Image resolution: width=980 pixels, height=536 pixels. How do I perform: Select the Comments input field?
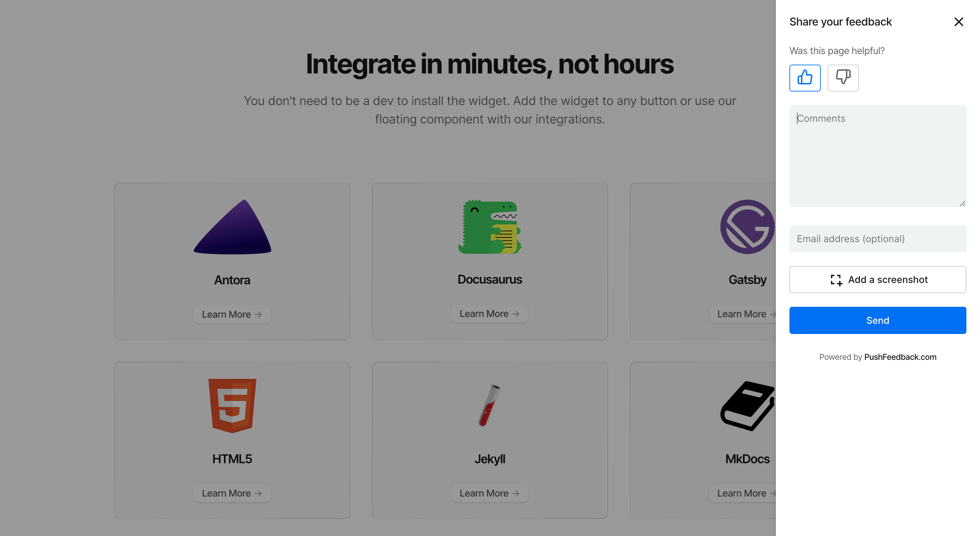pyautogui.click(x=878, y=156)
